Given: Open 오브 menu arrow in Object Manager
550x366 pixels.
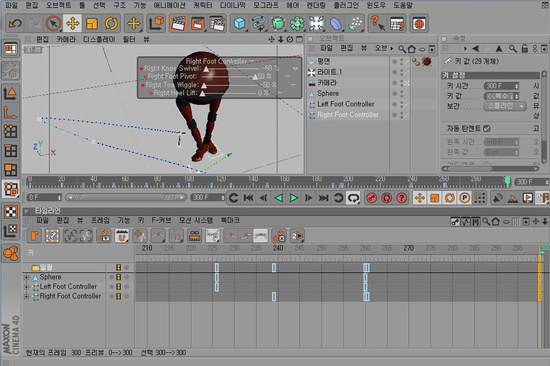Looking at the screenshot, I should [x=392, y=48].
